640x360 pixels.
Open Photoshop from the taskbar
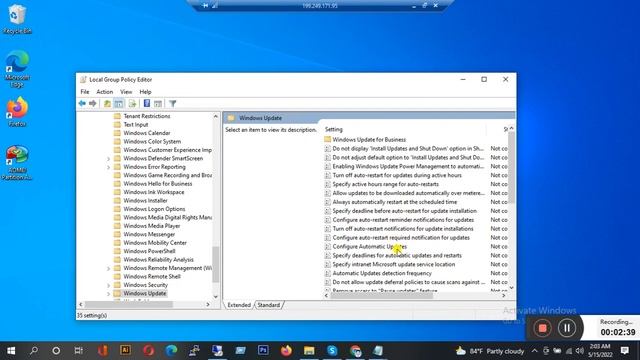(263, 350)
